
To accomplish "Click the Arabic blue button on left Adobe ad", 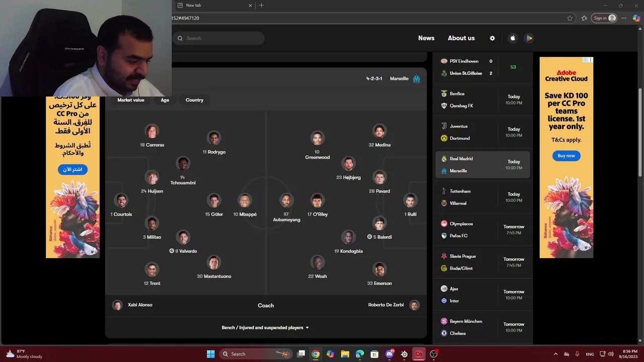I will click(72, 169).
